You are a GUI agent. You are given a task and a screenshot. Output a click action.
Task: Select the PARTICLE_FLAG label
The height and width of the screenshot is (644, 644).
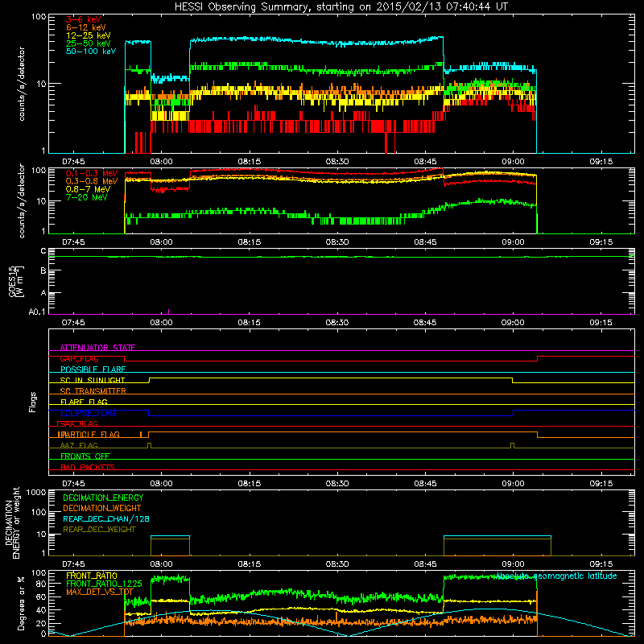(90, 435)
